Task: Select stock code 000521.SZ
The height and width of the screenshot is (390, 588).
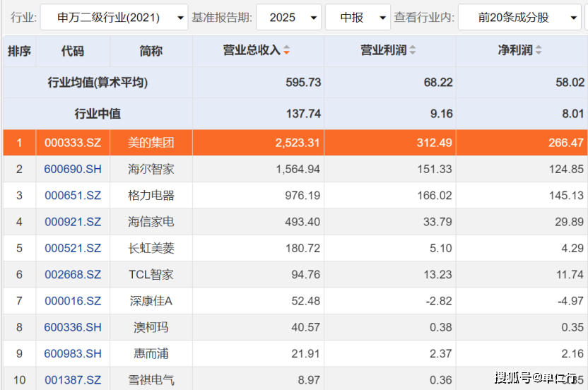Action: 73,249
